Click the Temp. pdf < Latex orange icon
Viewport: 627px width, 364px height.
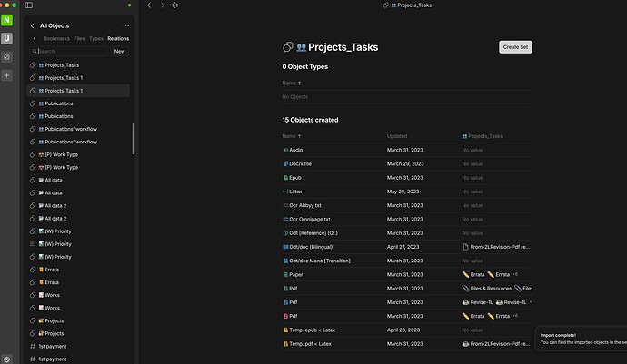point(285,344)
